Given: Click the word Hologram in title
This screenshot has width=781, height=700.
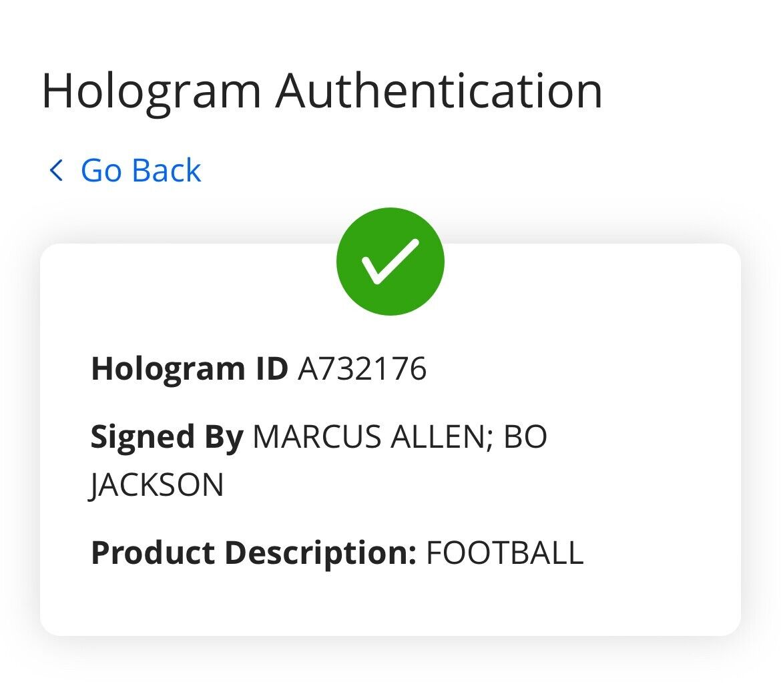Looking at the screenshot, I should pyautogui.click(x=151, y=91).
